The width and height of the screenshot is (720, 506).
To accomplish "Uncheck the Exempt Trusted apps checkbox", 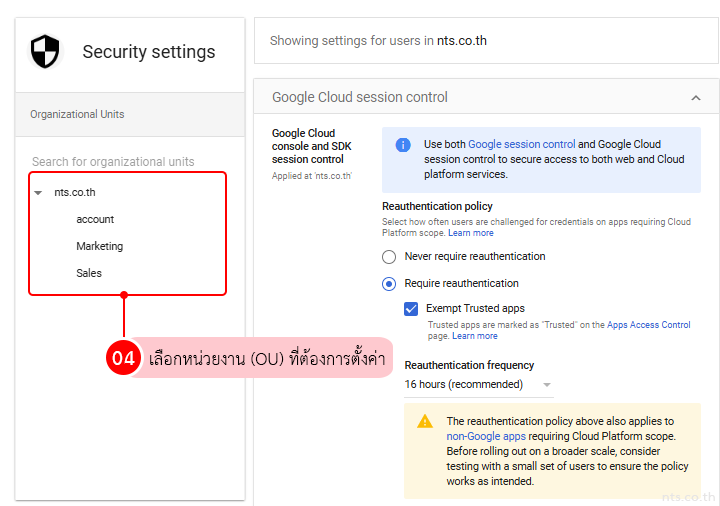I will 411,309.
